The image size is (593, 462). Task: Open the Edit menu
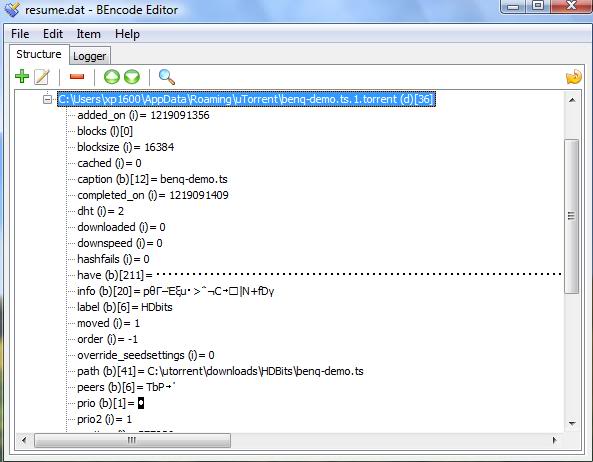(x=53, y=34)
